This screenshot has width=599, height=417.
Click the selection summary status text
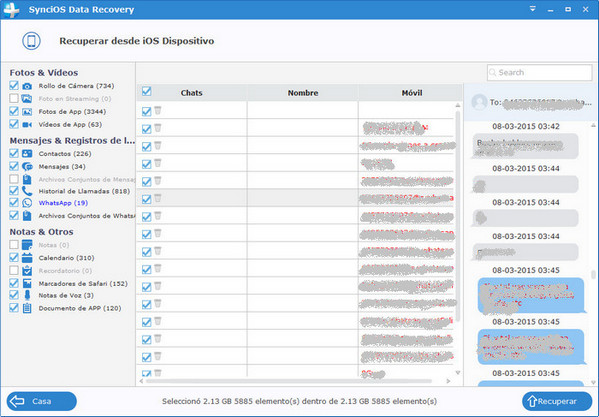pos(299,401)
